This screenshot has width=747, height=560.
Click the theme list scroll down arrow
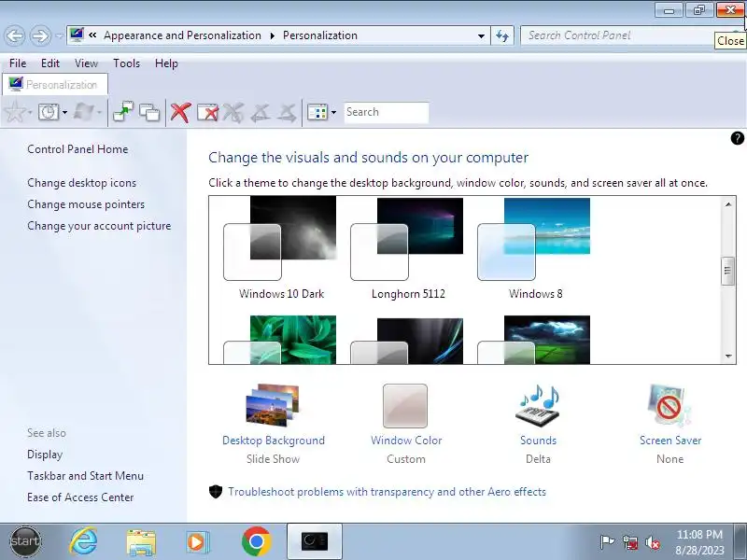pyautogui.click(x=728, y=357)
